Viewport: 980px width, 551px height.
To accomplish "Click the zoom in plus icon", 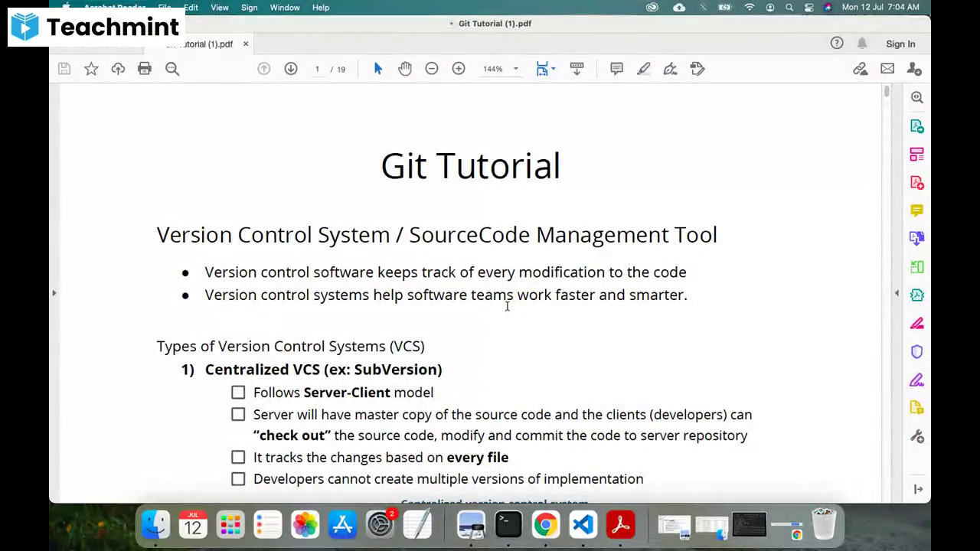I will click(459, 69).
